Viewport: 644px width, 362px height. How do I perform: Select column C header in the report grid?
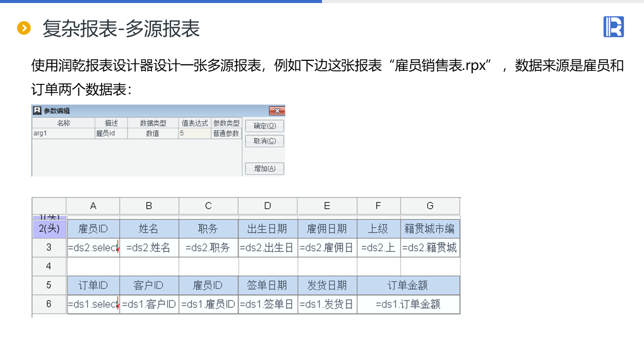tap(208, 206)
